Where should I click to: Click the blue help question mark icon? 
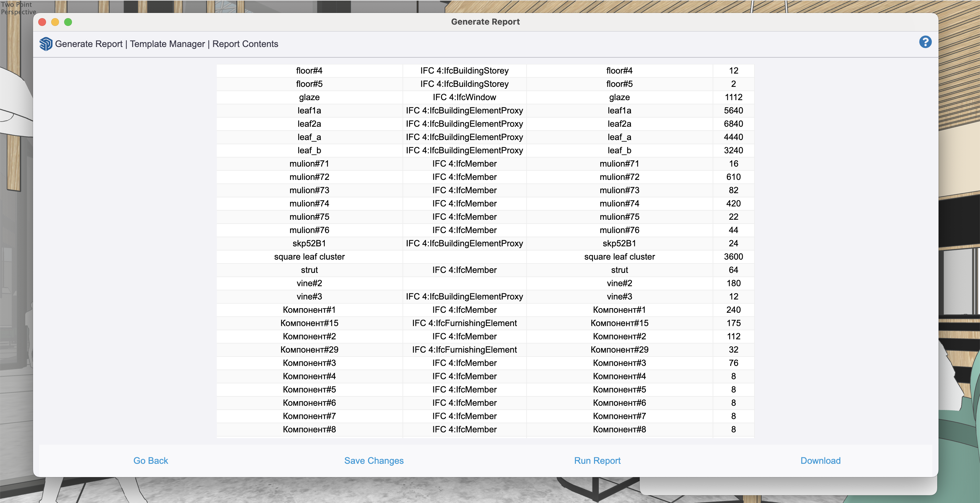(x=925, y=42)
